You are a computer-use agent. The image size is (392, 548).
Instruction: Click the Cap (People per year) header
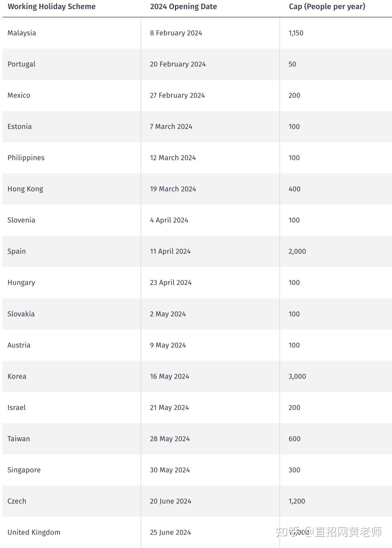coord(327,7)
